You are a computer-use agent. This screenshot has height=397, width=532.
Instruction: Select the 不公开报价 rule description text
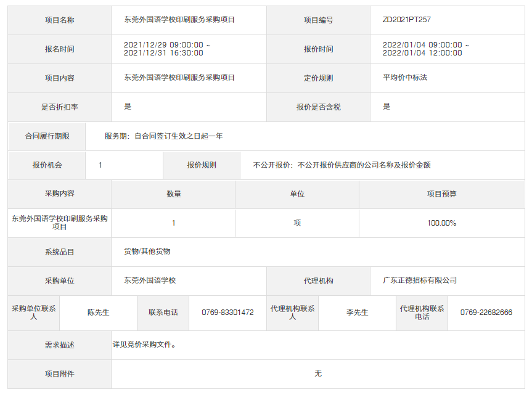click(x=342, y=165)
